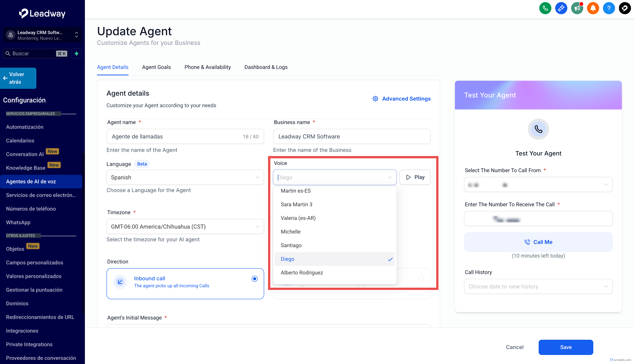This screenshot has height=364, width=634.
Task: Switch to the Agent Goals tab
Action: pos(156,67)
